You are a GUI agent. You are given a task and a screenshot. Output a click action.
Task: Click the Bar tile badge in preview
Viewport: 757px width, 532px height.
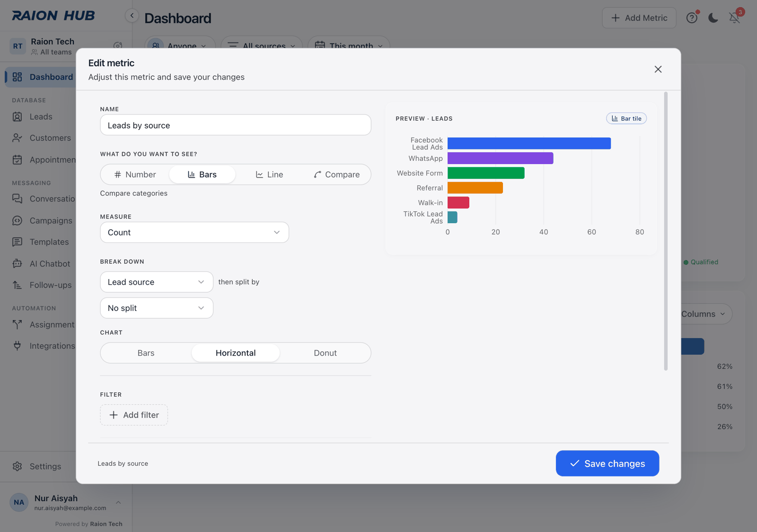click(626, 119)
